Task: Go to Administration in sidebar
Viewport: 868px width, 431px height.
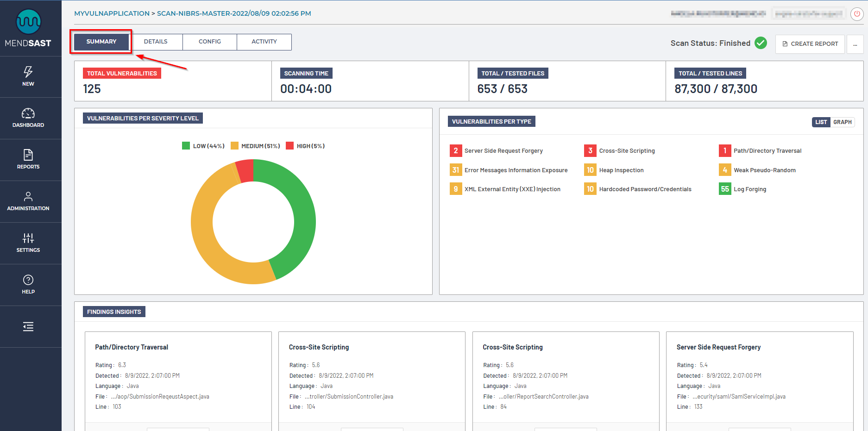Action: (x=28, y=201)
